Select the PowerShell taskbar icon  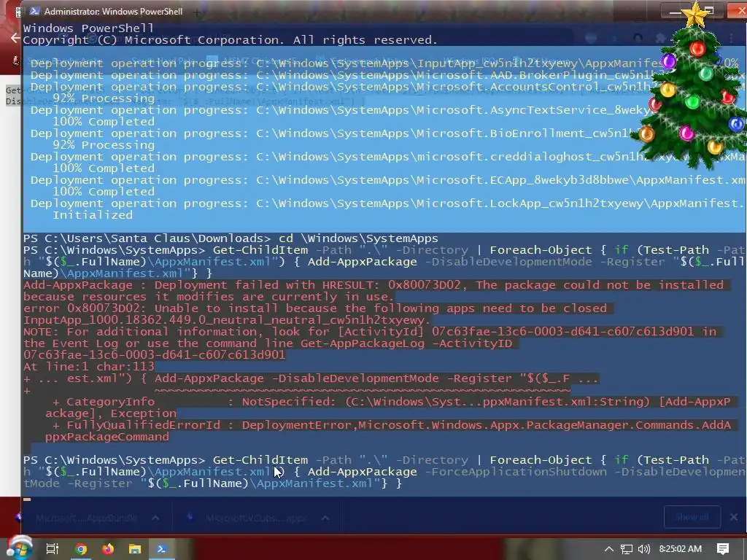pyautogui.click(x=161, y=549)
